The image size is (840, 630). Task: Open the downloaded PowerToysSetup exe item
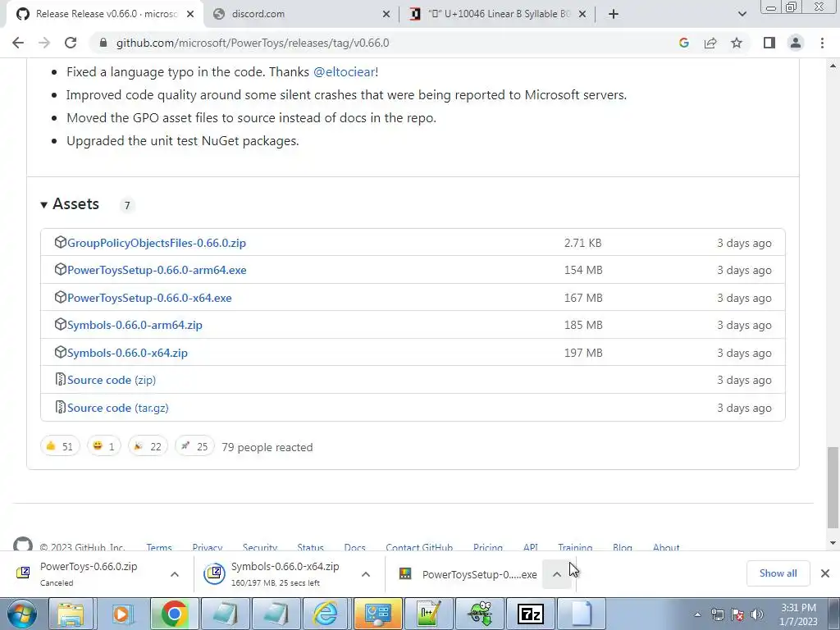pos(468,574)
